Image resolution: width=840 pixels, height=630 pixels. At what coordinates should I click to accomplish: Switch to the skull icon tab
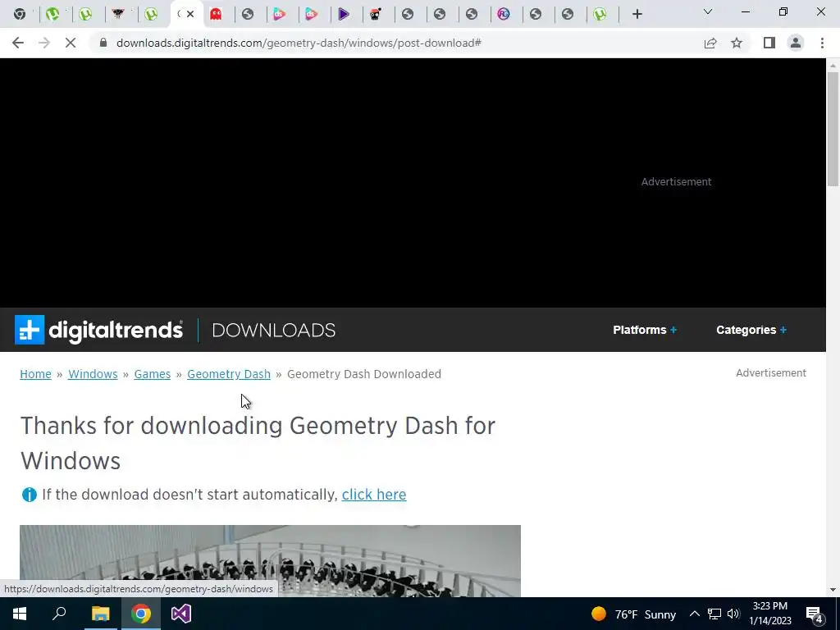click(376, 14)
